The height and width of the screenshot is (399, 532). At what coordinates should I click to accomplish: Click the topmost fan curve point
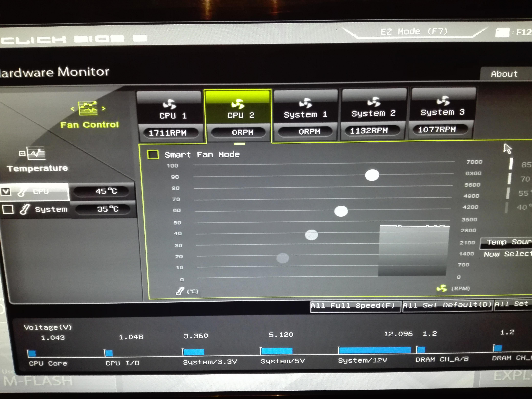click(x=372, y=175)
